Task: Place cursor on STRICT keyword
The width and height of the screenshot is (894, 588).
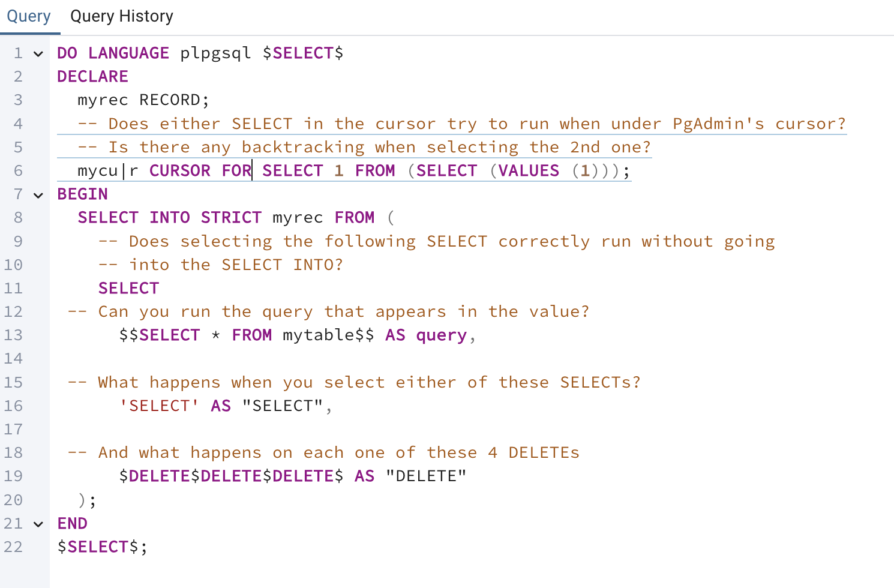Action: coord(231,218)
